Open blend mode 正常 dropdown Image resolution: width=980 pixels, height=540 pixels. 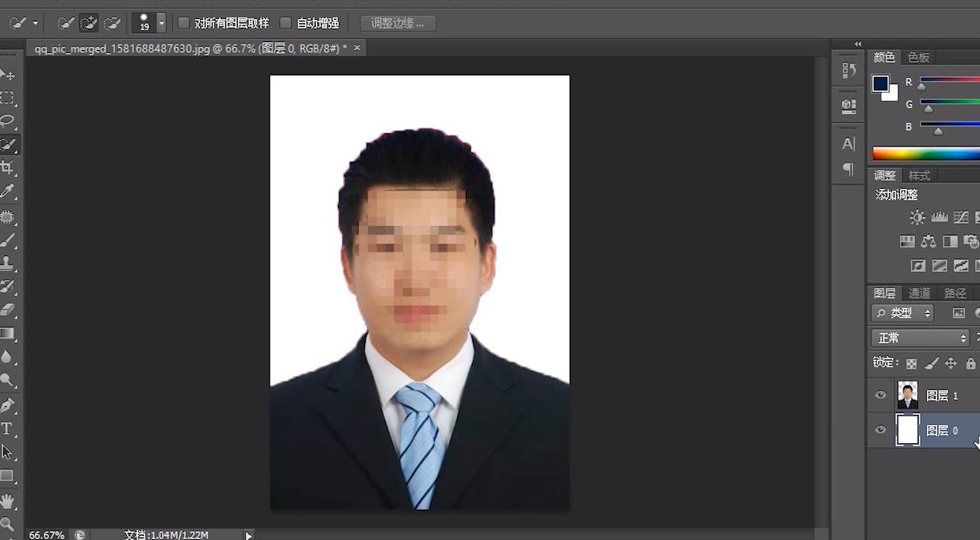point(920,338)
